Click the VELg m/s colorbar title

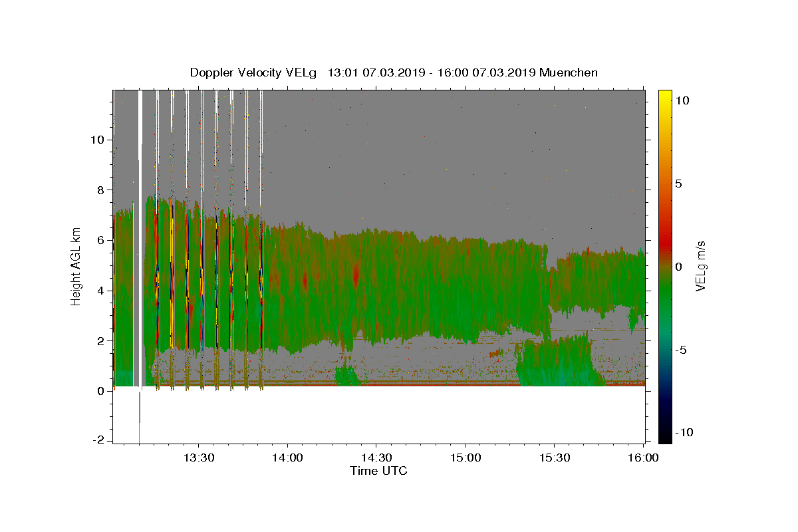(700, 267)
